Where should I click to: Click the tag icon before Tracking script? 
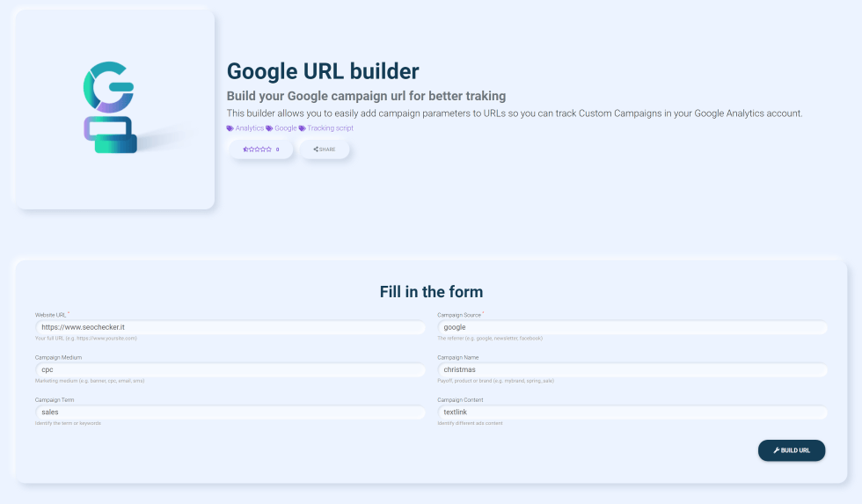[x=302, y=128]
